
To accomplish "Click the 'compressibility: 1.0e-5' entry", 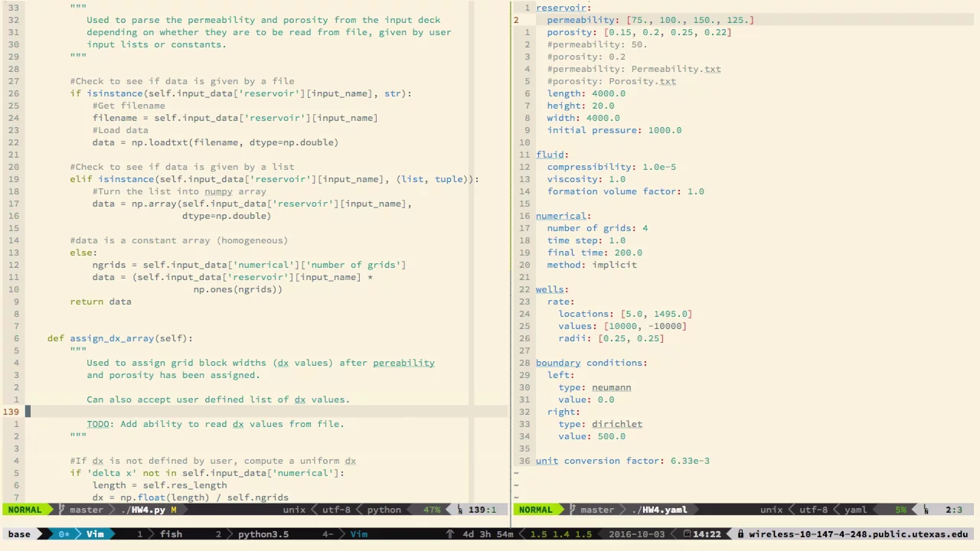I will 611,167.
